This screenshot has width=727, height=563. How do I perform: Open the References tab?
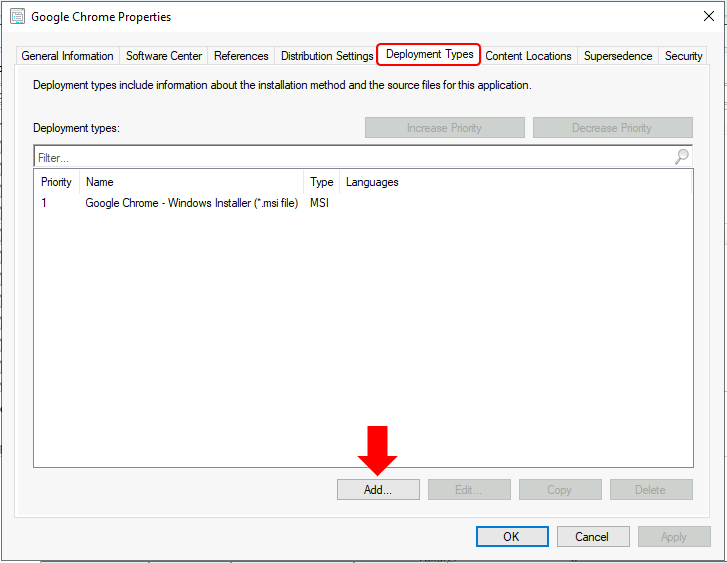pos(241,56)
